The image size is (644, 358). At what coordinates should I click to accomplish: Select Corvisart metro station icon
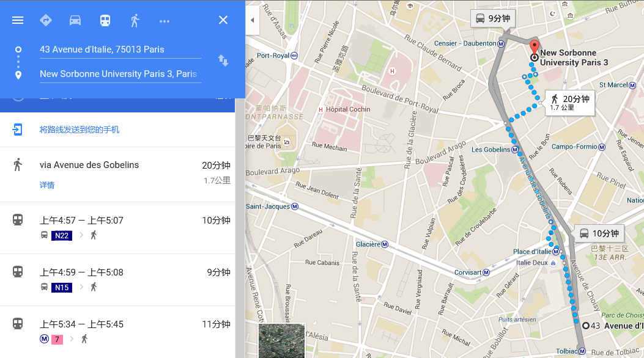coord(486,272)
